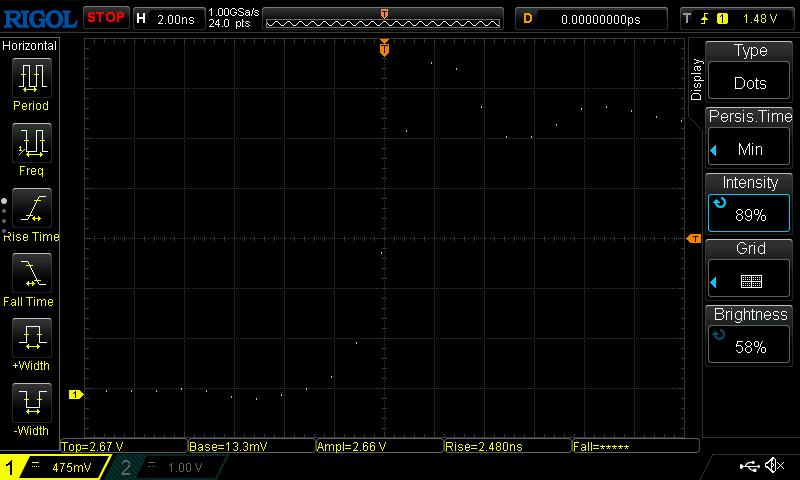The width and height of the screenshot is (800, 480).
Task: Click the delay 0.00000000ps field
Action: pyautogui.click(x=601, y=19)
